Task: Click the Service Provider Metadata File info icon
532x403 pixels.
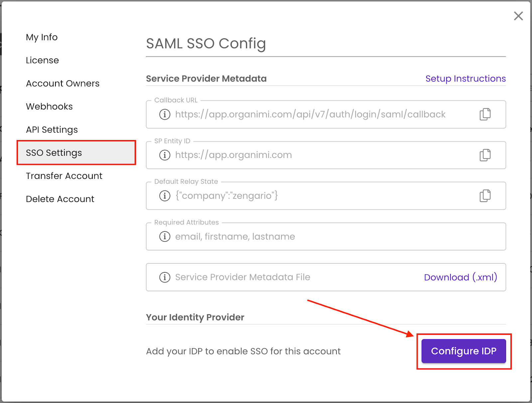Action: click(165, 277)
